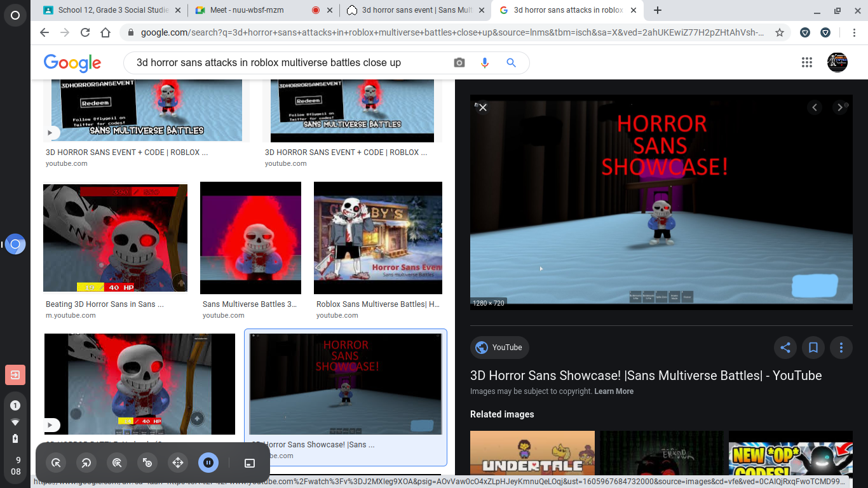Click the pink sign-out shelf button
The height and width of the screenshot is (488, 868).
coord(15,375)
